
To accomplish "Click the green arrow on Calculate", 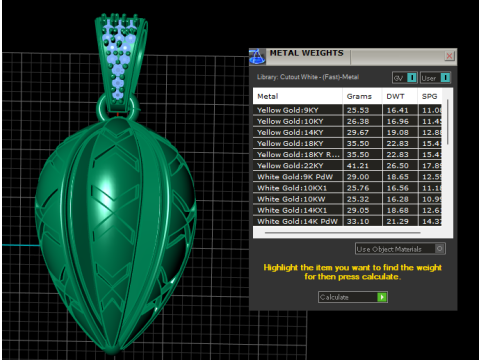I will [382, 297].
